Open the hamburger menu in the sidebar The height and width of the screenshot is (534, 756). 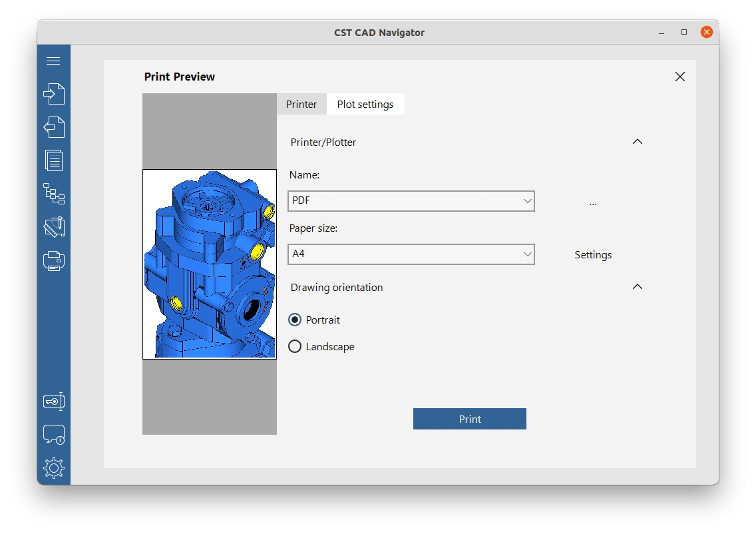point(53,60)
